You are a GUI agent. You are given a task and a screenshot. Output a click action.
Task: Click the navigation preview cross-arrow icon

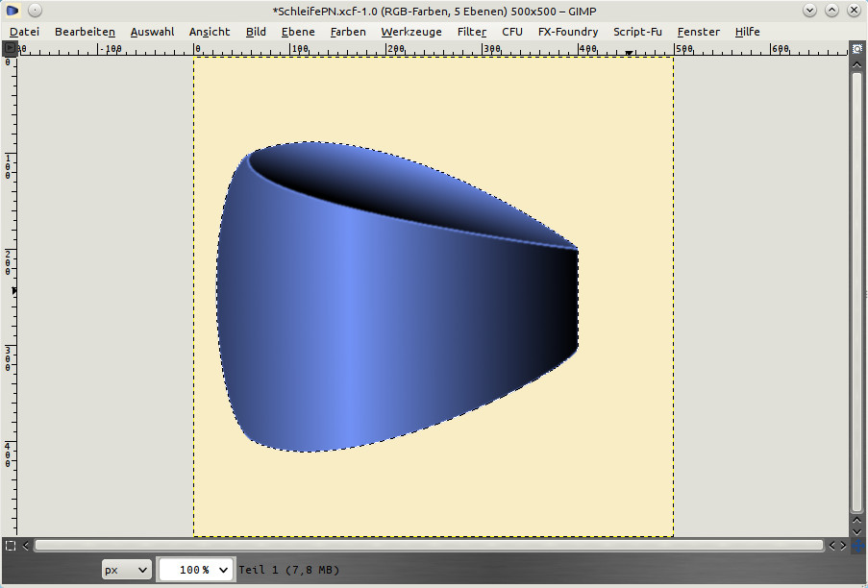tap(857, 545)
